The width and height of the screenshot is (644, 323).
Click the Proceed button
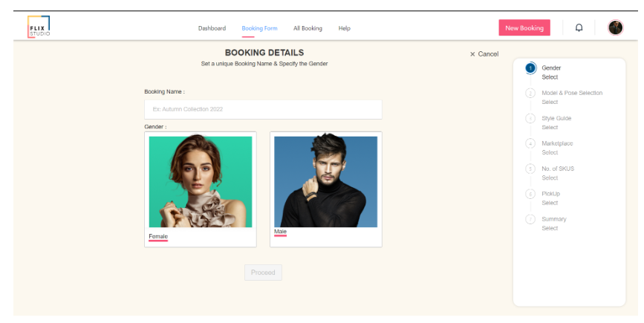tap(263, 273)
